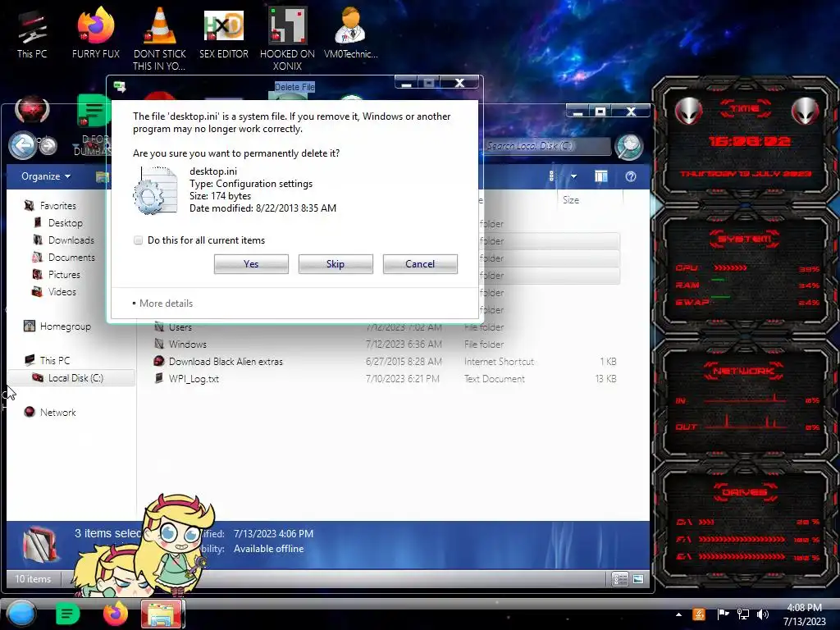Select Favorites in navigation pane
This screenshot has height=630, width=840.
tap(58, 206)
